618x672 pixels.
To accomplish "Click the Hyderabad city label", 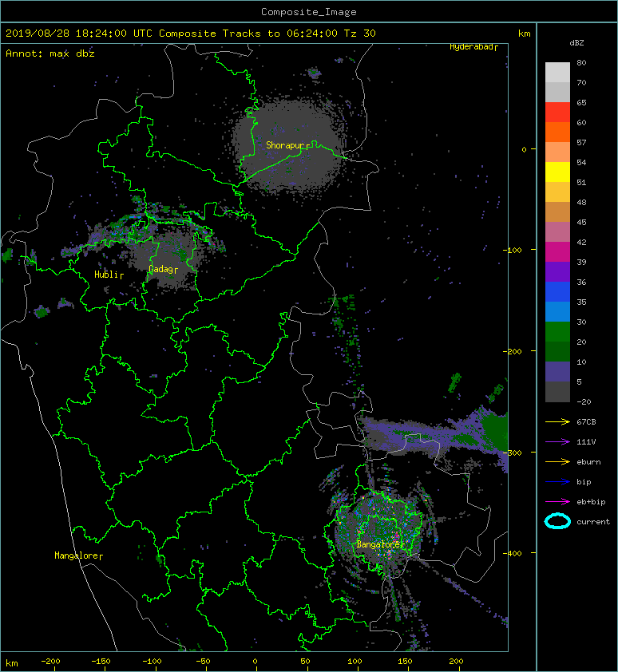I will pyautogui.click(x=471, y=47).
